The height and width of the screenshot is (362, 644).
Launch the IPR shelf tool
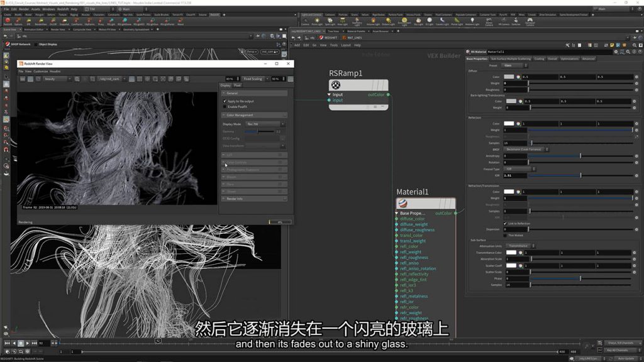[x=29, y=20]
